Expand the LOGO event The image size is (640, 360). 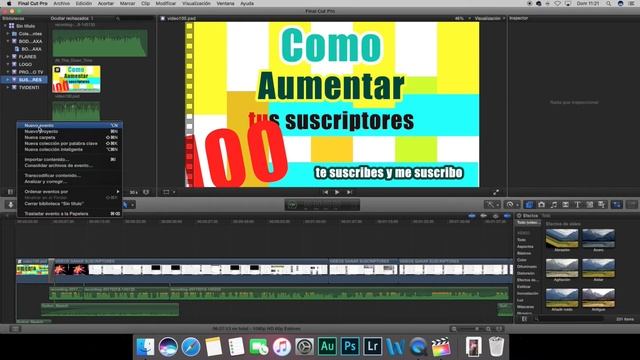coord(8,64)
